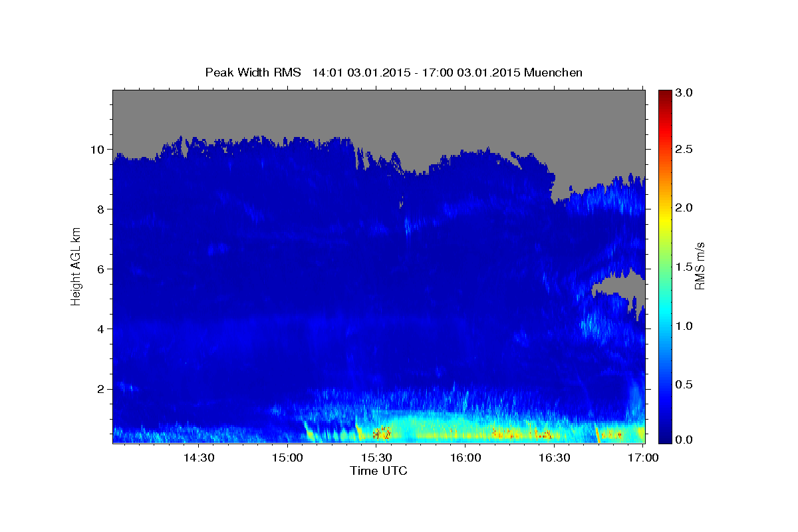This screenshot has height=532, width=798.
Task: Click the colorbar value 2.5
Action: point(685,150)
